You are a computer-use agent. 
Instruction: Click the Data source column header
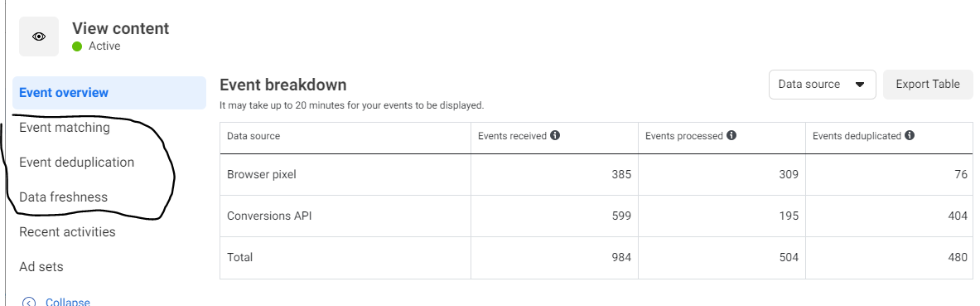pos(253,136)
